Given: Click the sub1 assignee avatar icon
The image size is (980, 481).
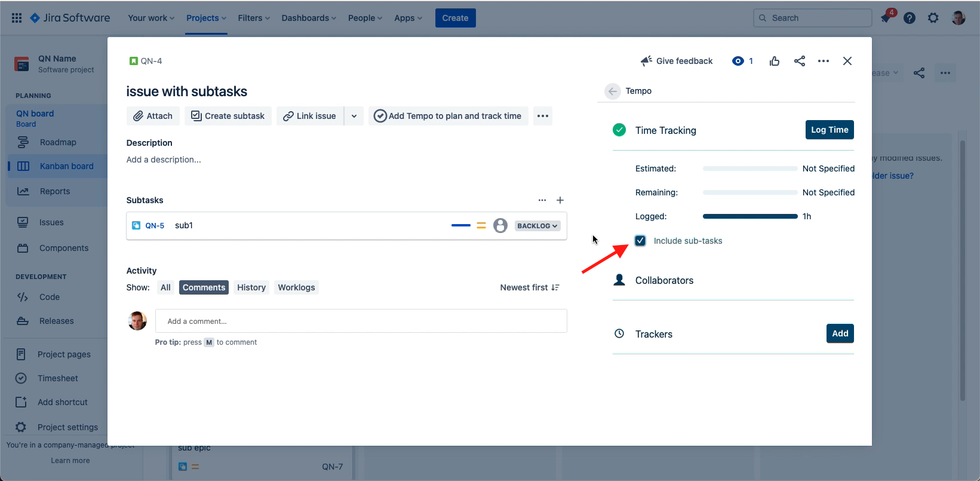Looking at the screenshot, I should pyautogui.click(x=500, y=225).
